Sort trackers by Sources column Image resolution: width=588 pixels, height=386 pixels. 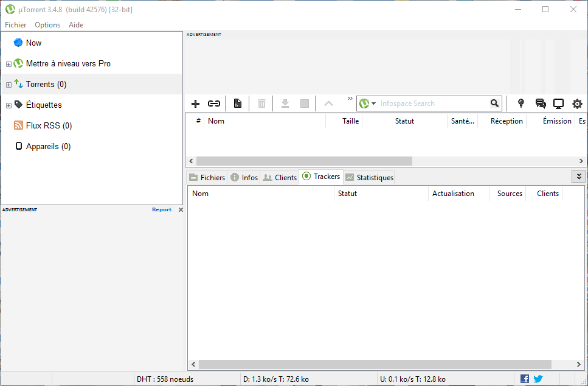pyautogui.click(x=508, y=194)
